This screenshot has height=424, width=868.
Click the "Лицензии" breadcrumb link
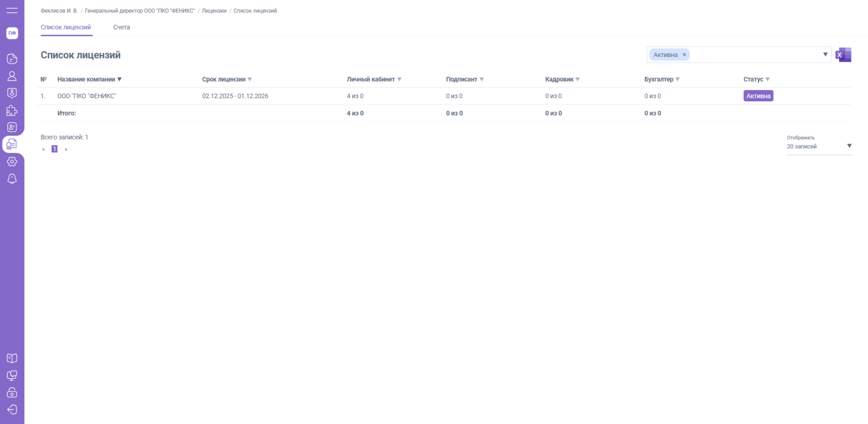tap(214, 11)
